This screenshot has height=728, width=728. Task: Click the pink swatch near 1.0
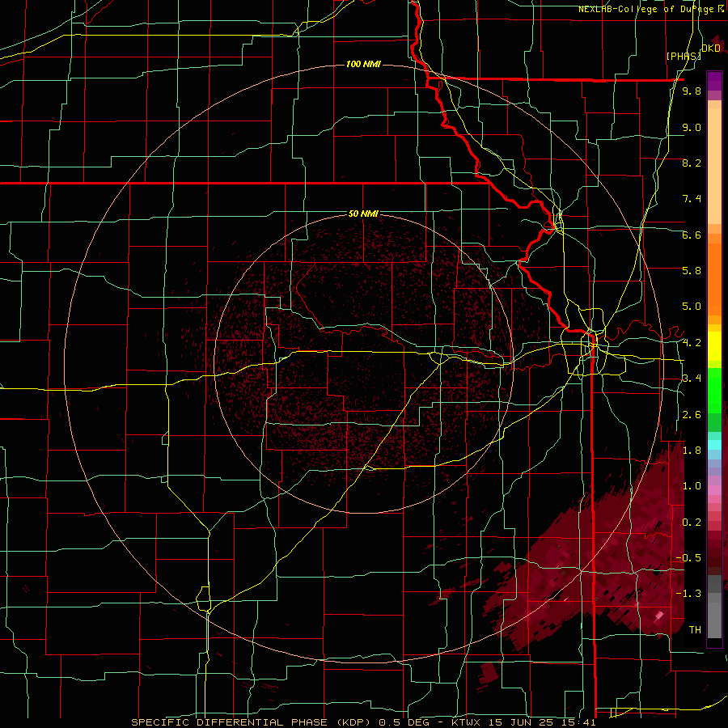coord(714,490)
